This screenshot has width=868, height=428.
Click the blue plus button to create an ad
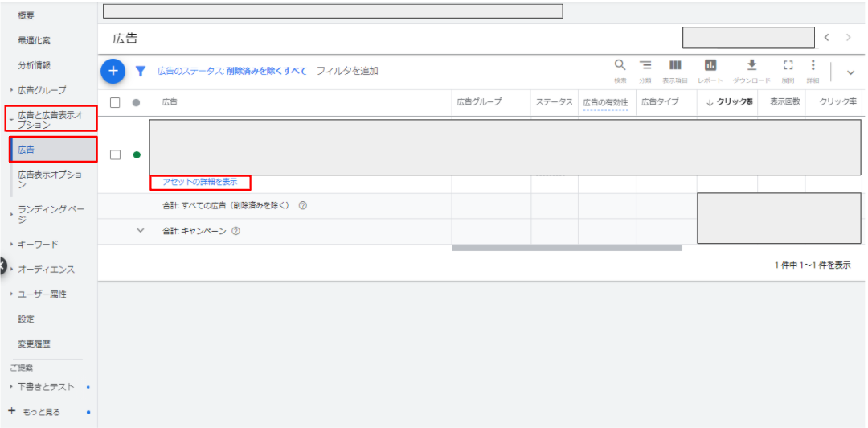(x=113, y=71)
